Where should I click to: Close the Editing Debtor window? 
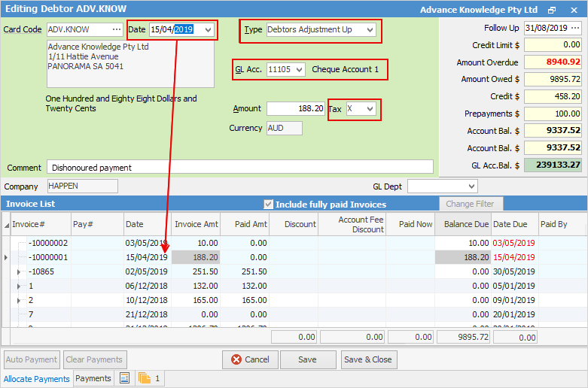574,10
